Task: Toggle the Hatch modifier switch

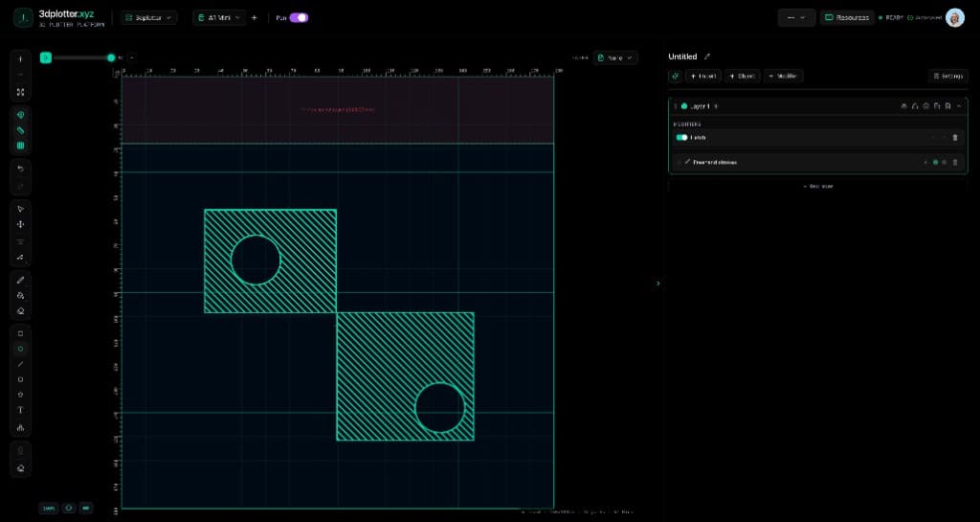Action: tap(681, 138)
